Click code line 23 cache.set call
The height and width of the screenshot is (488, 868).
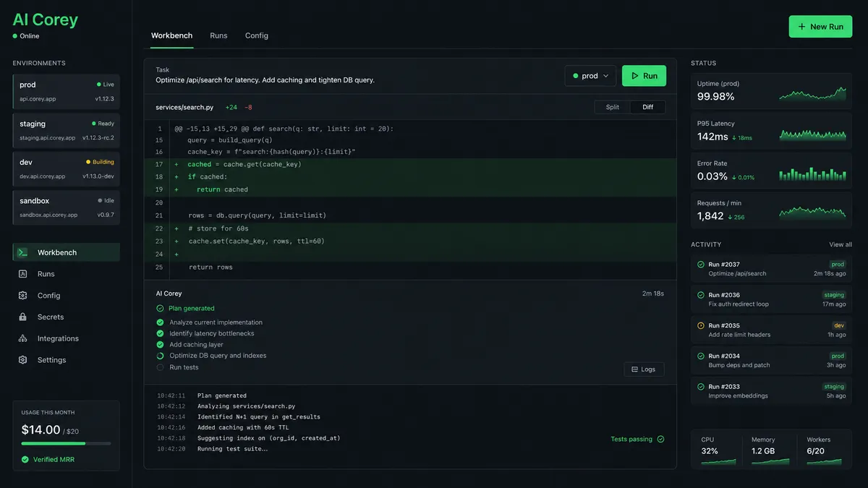pos(410,241)
